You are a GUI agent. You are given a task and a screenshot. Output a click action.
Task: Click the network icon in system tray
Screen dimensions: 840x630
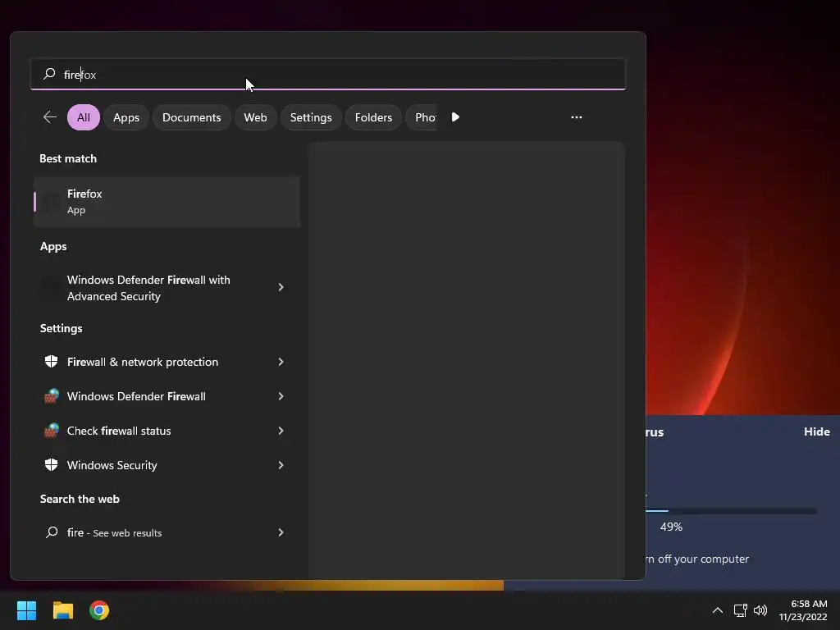pyautogui.click(x=741, y=610)
